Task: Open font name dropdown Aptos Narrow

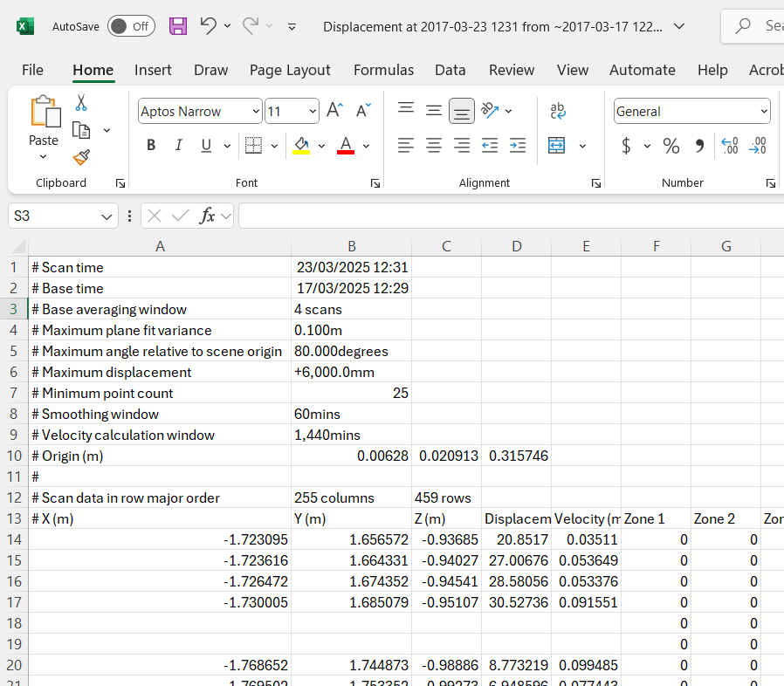Action: tap(256, 111)
